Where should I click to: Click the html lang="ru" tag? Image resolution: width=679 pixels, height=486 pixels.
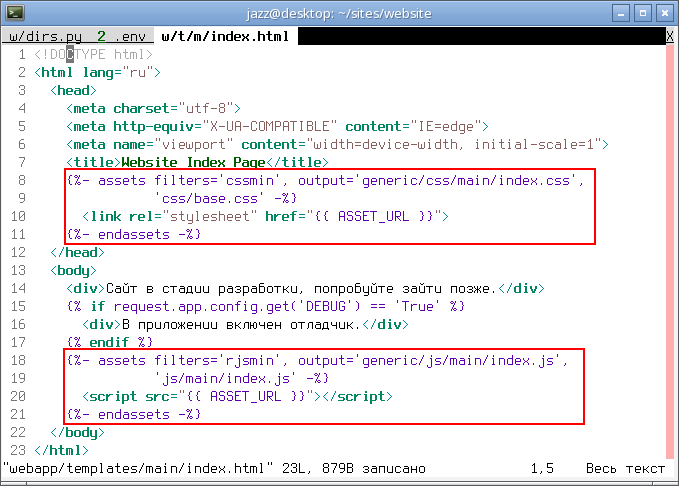tap(97, 72)
